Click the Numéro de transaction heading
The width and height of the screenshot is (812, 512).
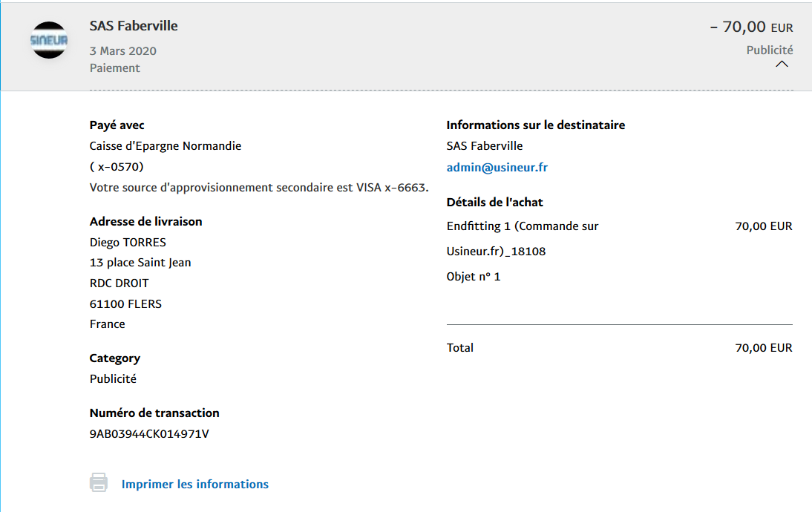154,413
